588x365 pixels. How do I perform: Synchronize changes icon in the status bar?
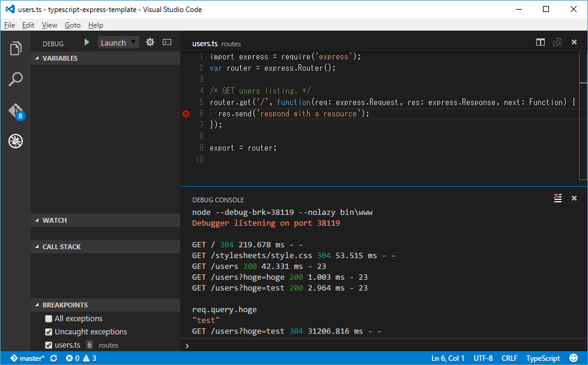point(53,358)
